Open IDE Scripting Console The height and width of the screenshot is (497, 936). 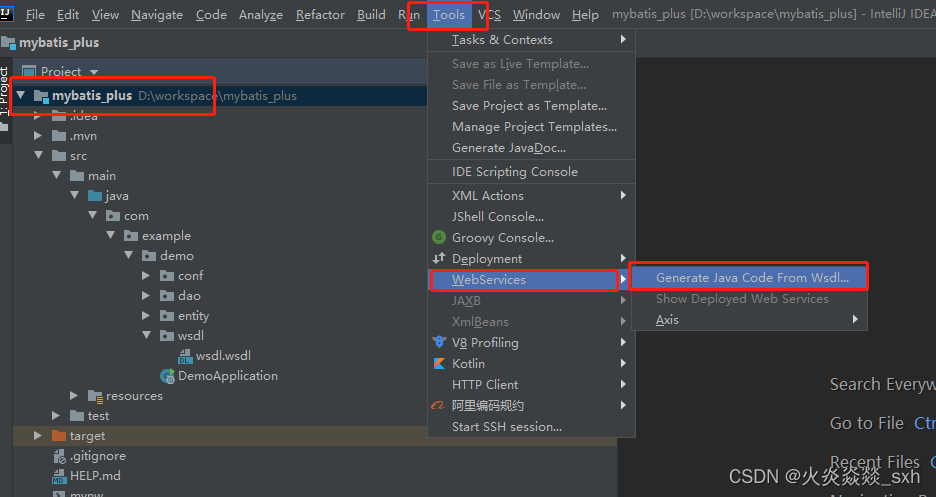(531, 172)
